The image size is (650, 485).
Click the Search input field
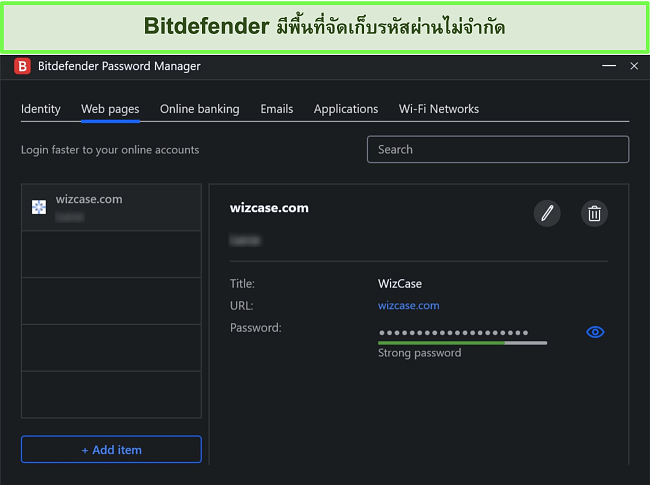click(498, 149)
